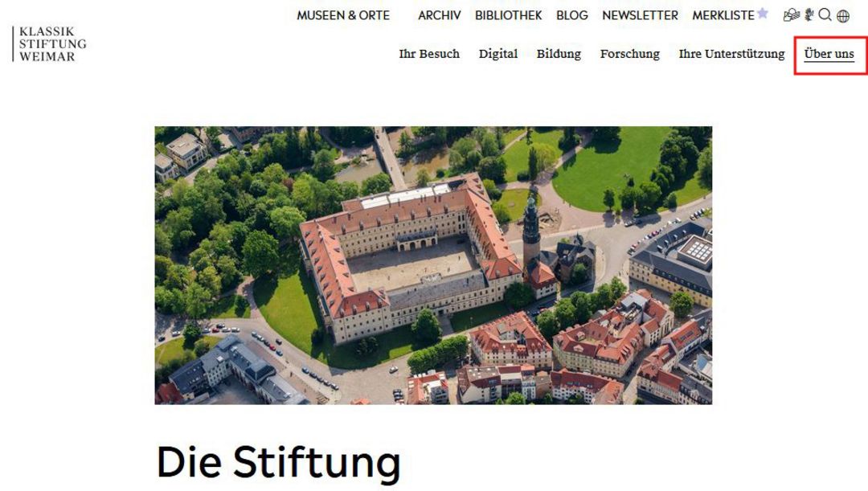Select the Bildung menu item
The height and width of the screenshot is (491, 868).
point(559,54)
